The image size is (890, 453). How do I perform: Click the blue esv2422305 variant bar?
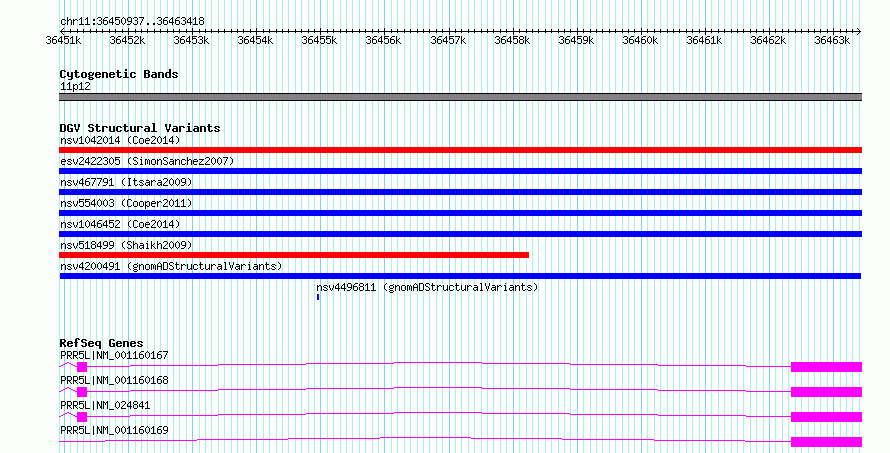(x=460, y=171)
